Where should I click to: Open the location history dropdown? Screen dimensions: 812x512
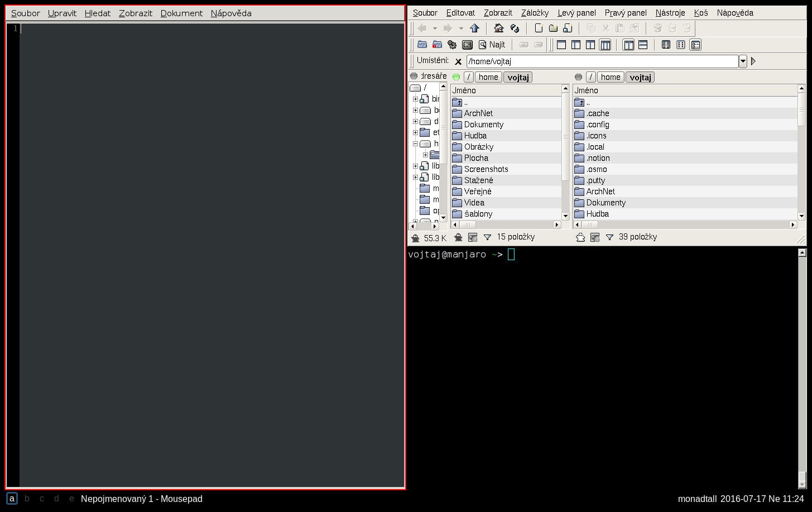pos(743,61)
